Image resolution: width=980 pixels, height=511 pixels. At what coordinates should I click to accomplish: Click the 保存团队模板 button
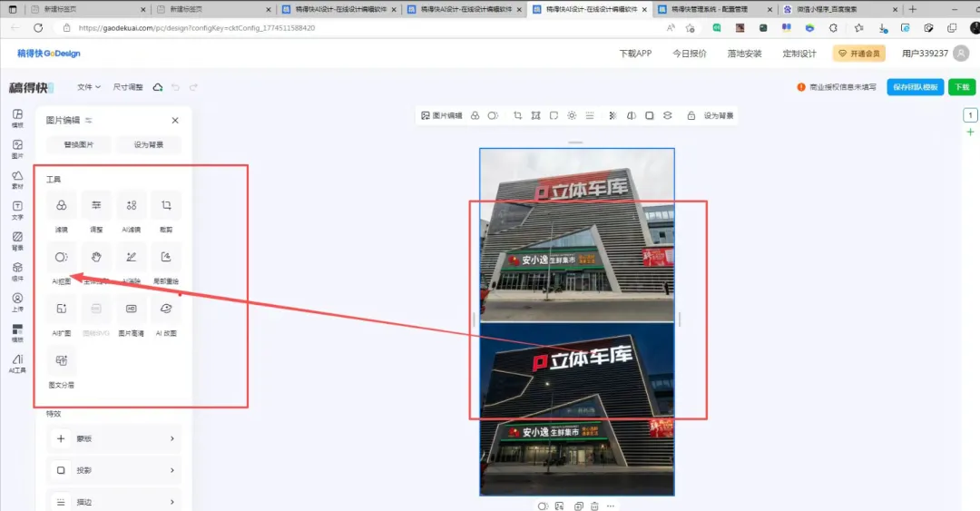pyautogui.click(x=915, y=87)
